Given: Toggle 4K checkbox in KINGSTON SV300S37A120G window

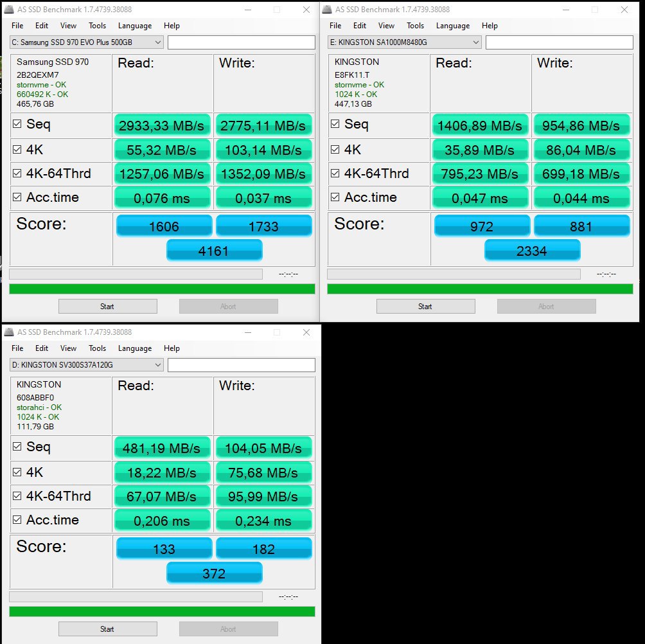Looking at the screenshot, I should pyautogui.click(x=17, y=472).
